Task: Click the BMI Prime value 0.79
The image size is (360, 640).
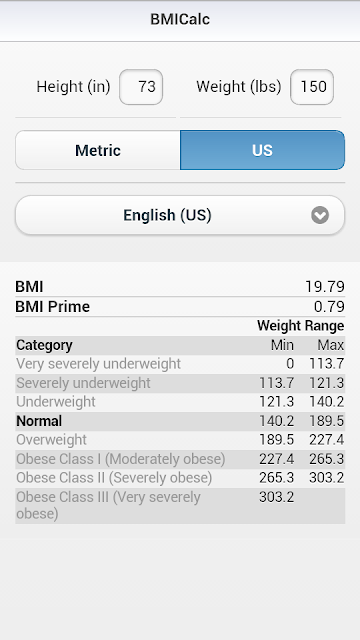Action: pos(329,307)
